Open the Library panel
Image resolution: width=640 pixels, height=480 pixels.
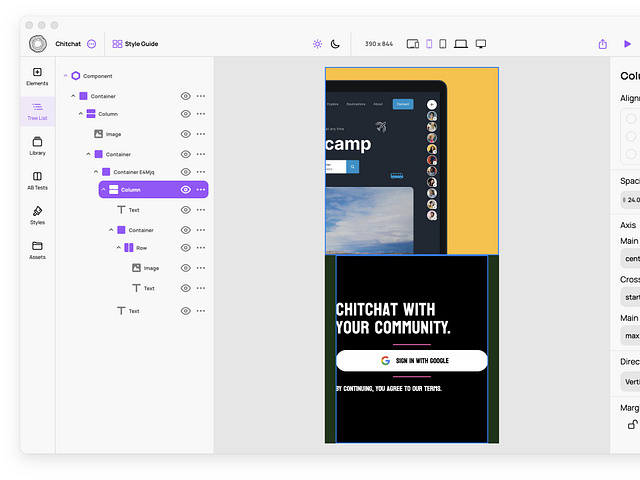(37, 146)
